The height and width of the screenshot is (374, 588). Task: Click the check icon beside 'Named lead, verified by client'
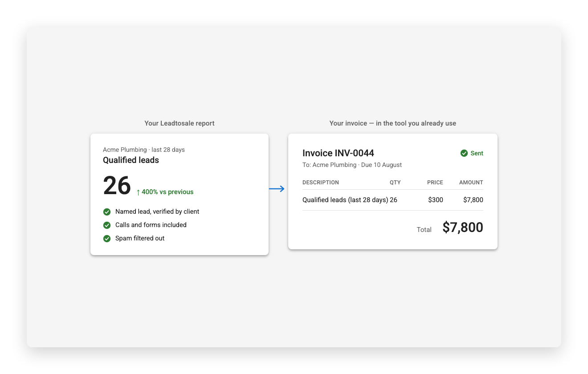pyautogui.click(x=107, y=211)
